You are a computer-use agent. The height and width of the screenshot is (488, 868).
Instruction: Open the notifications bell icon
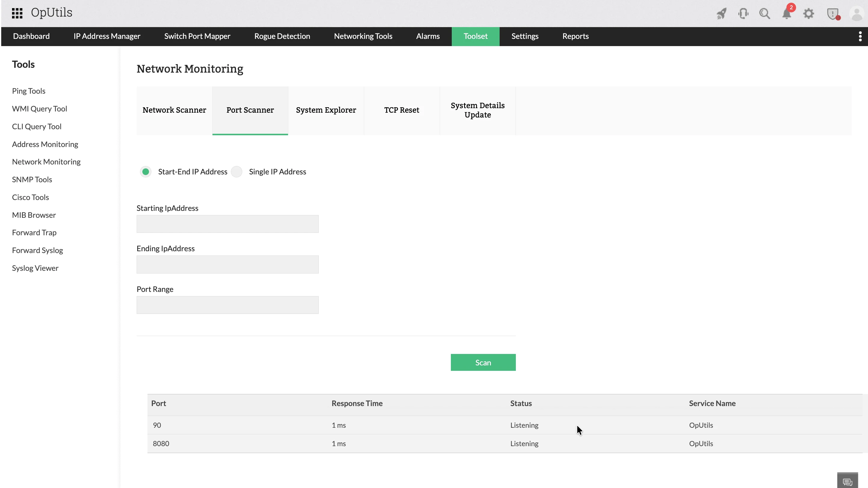787,14
